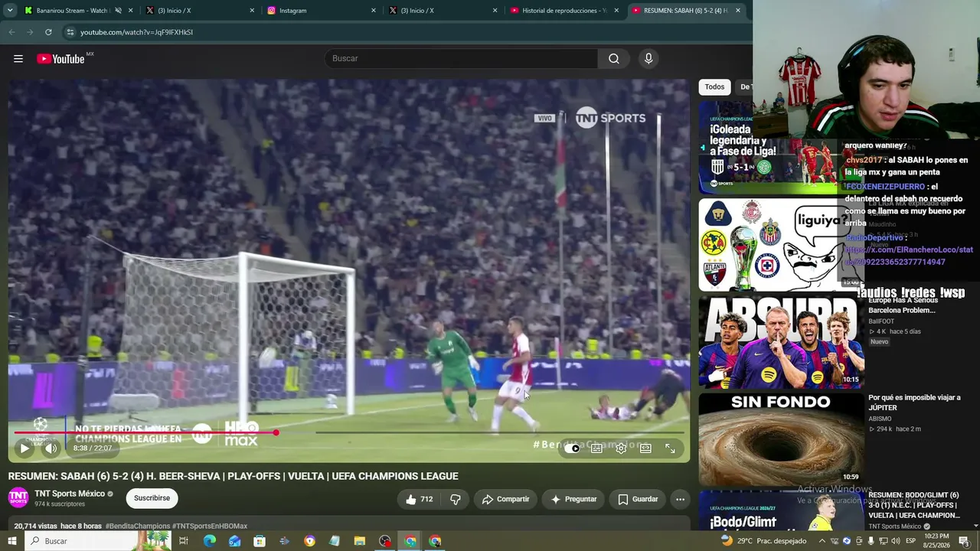Open the player settings gear
The height and width of the screenshot is (551, 980).
pos(621,448)
